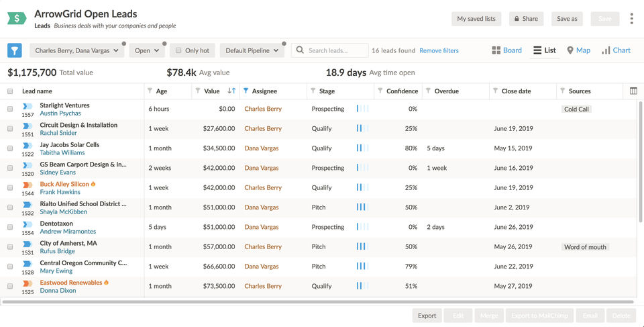Screen dimensions: 644x327
Task: Click the filter icon on Close date column
Action: point(495,91)
